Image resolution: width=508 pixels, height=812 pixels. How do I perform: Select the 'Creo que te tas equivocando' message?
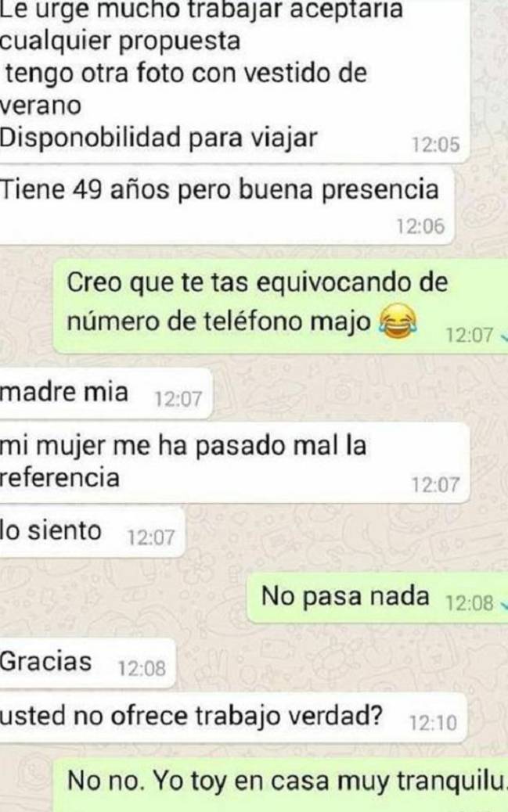pyautogui.click(x=280, y=306)
